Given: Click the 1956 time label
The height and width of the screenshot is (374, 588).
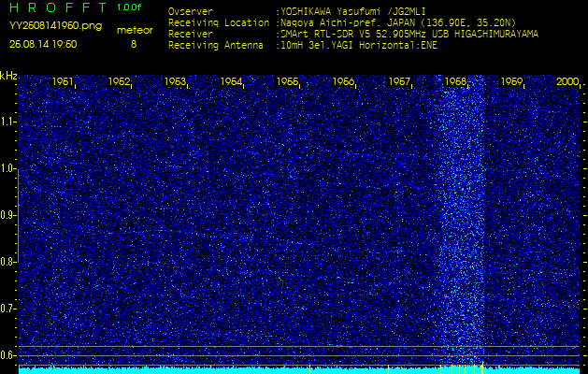Looking at the screenshot, I should [x=343, y=81].
